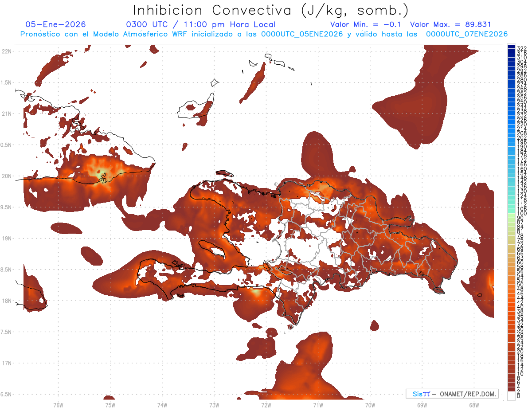532x411 pixels.
Task: Click the "72W" longitude label
Action: 266,405
